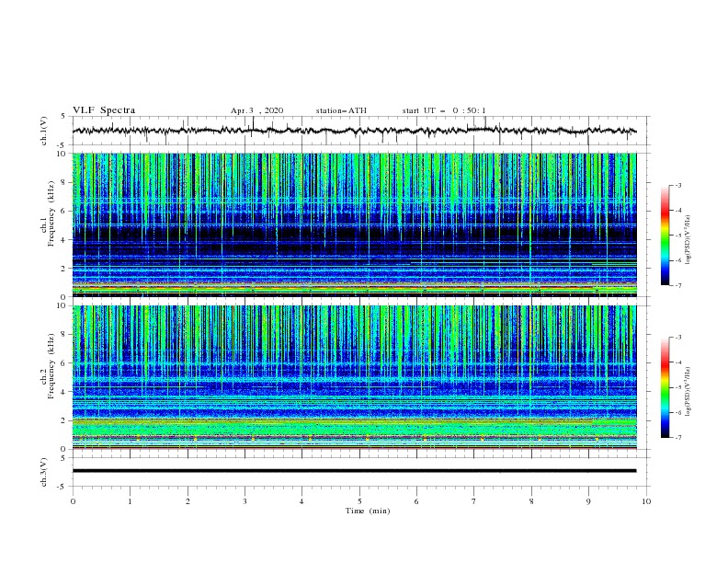
Task: Click the time axis tick label "7"
Action: (x=474, y=501)
